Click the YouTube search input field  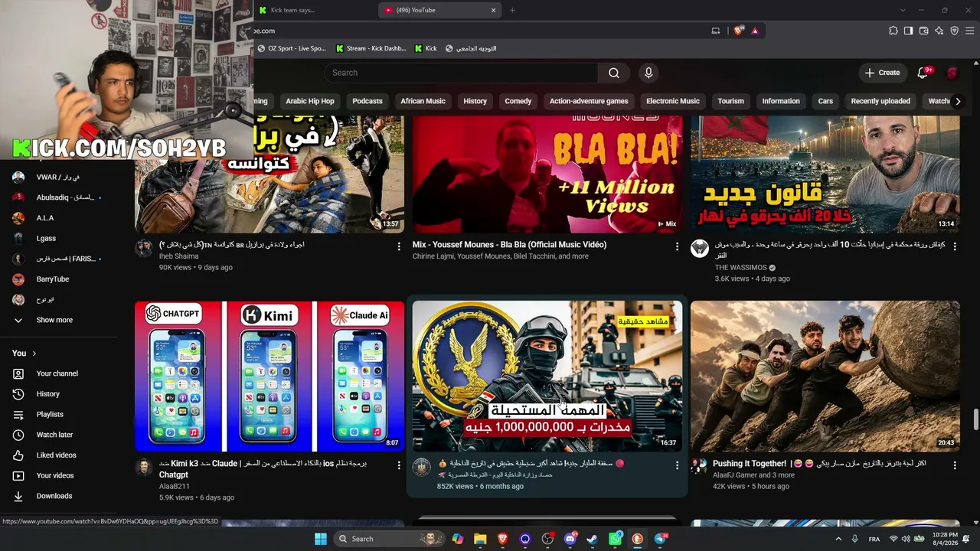(461, 73)
